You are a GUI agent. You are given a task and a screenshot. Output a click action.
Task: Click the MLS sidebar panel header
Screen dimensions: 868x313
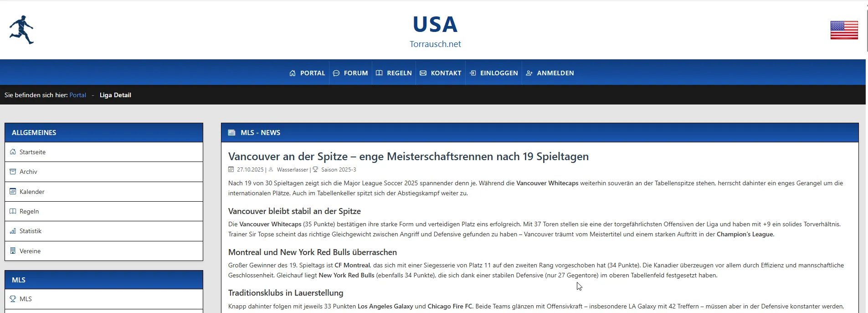(x=104, y=280)
